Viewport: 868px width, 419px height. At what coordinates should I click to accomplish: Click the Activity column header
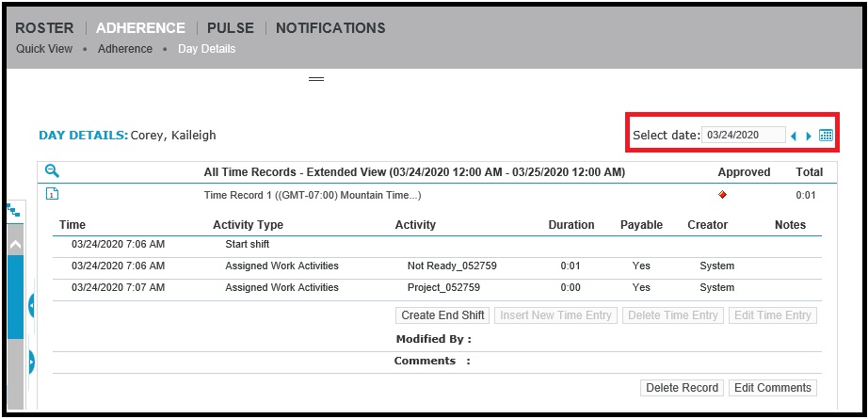(415, 225)
